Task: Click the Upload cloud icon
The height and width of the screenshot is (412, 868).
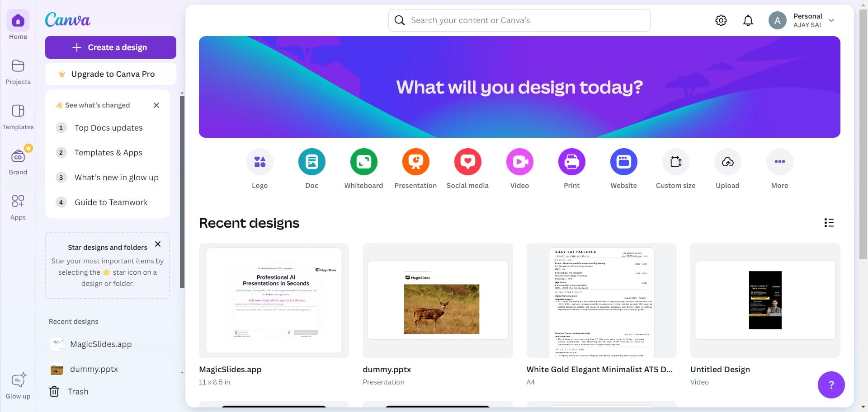Action: click(727, 162)
